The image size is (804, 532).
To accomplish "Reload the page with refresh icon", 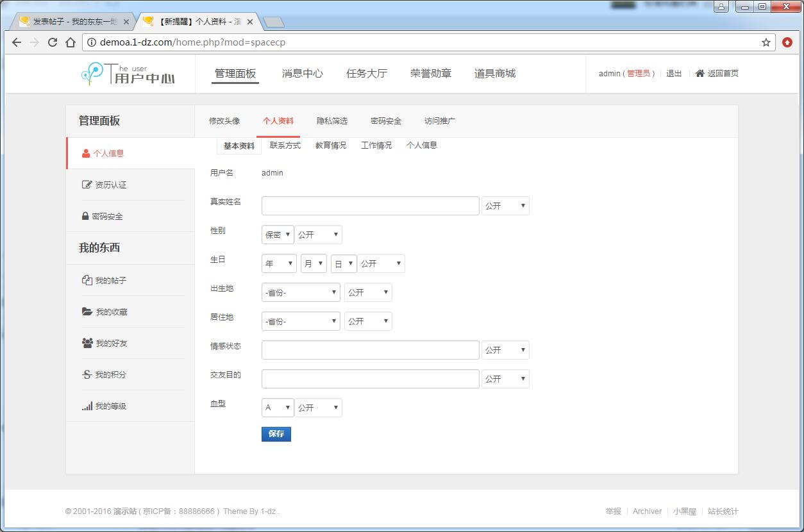I will pos(53,42).
